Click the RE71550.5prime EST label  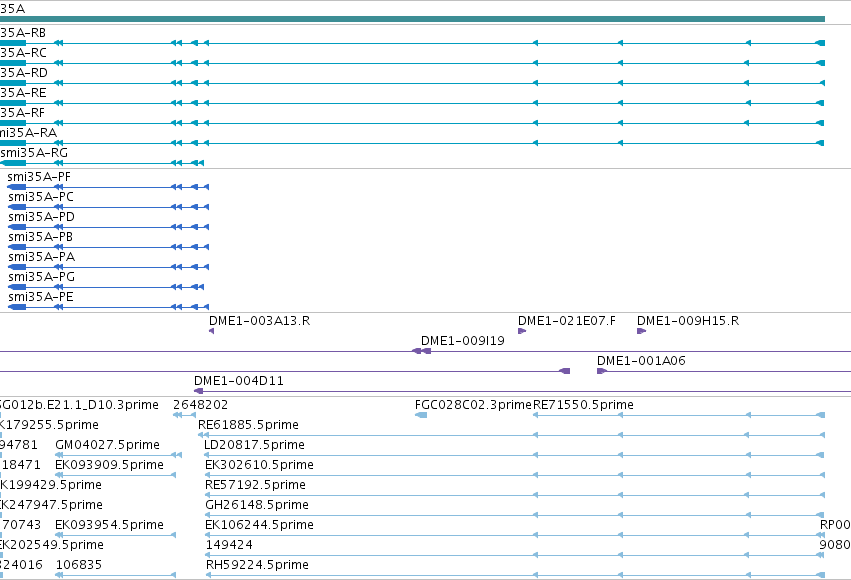point(583,405)
